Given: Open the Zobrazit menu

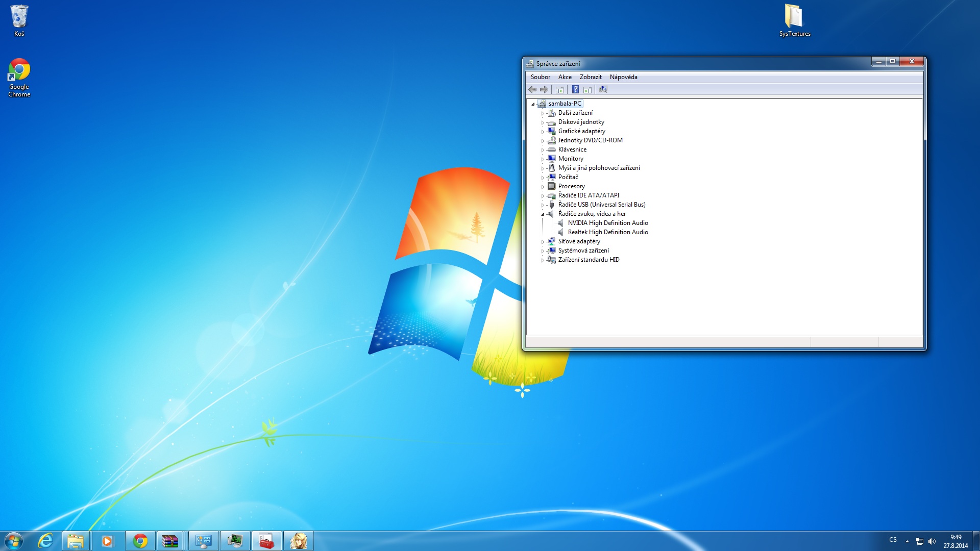Looking at the screenshot, I should pyautogui.click(x=591, y=77).
